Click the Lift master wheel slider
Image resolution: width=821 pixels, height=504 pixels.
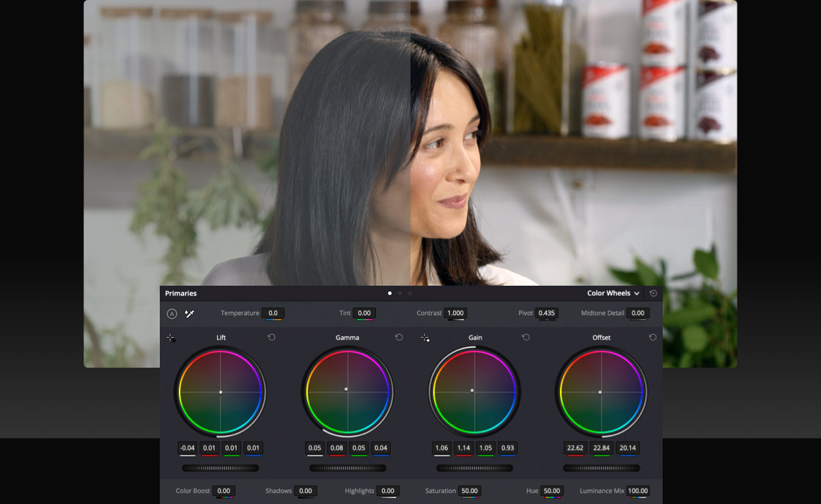(x=220, y=467)
